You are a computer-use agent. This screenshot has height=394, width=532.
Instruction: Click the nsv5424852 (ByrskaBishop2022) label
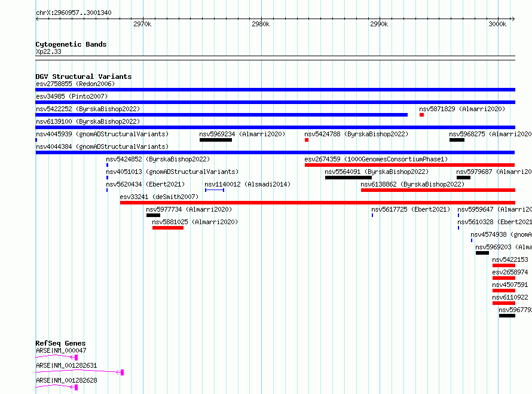158,159
